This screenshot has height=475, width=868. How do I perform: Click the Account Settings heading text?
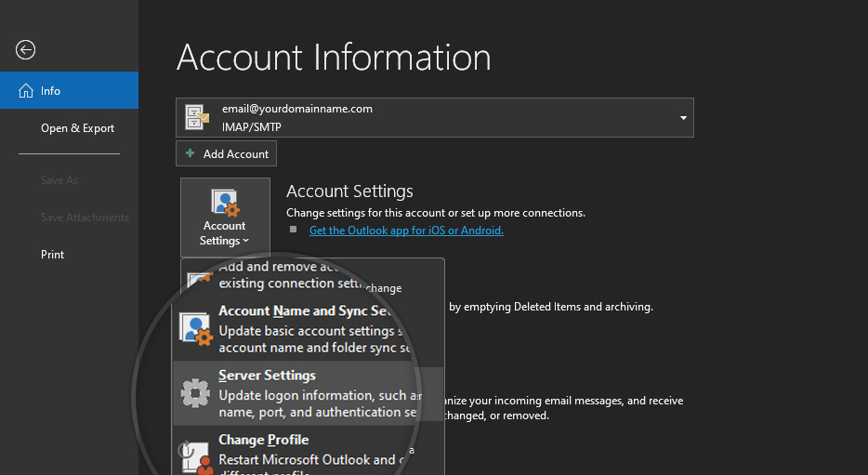[x=349, y=191]
